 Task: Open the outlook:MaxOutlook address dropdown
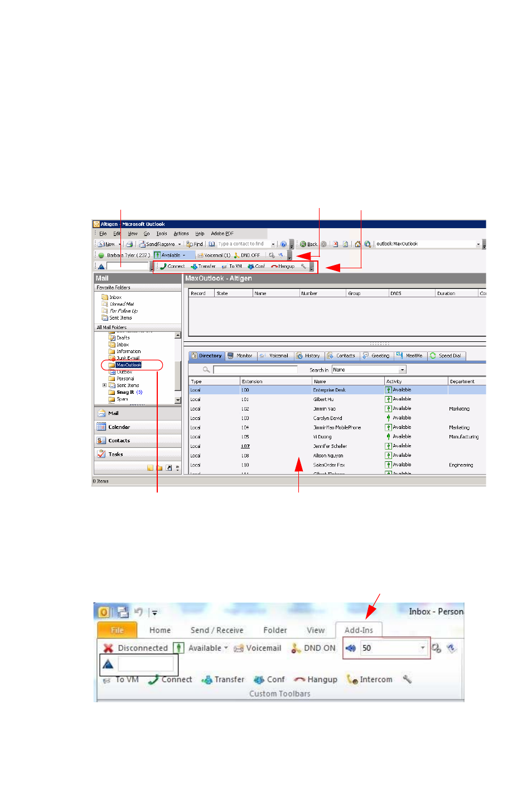pyautogui.click(x=478, y=244)
